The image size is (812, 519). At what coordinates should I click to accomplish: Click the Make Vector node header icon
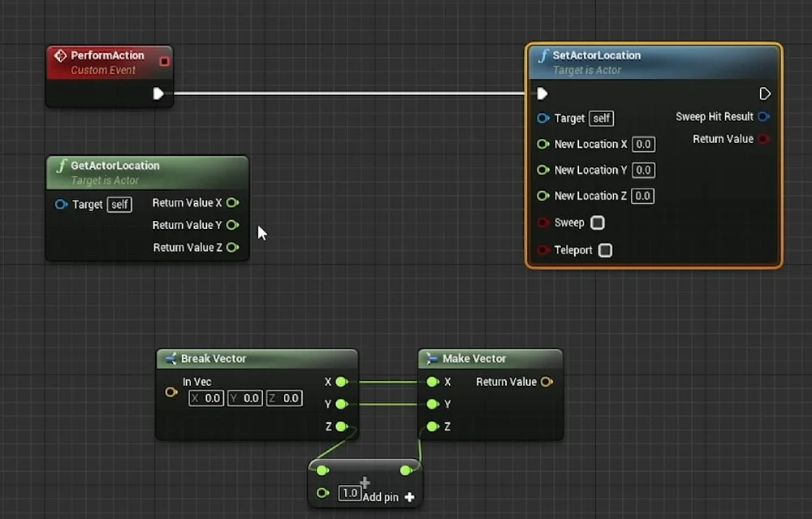tap(430, 358)
